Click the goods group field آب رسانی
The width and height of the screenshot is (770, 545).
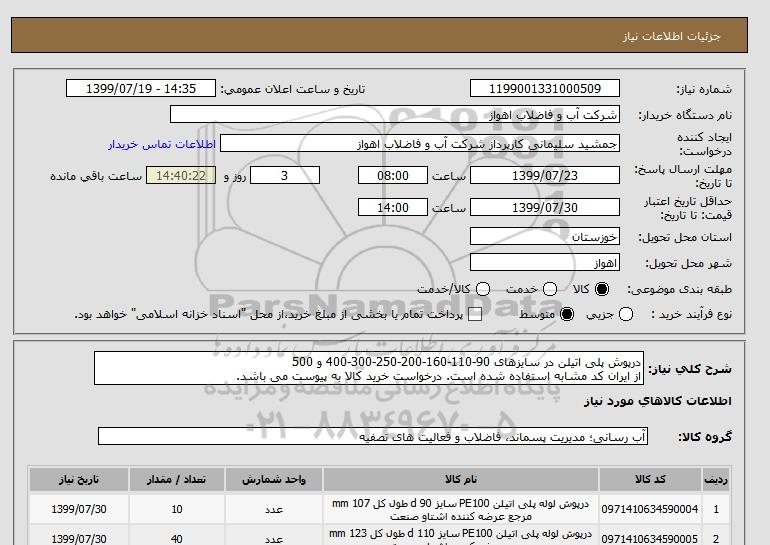click(373, 436)
